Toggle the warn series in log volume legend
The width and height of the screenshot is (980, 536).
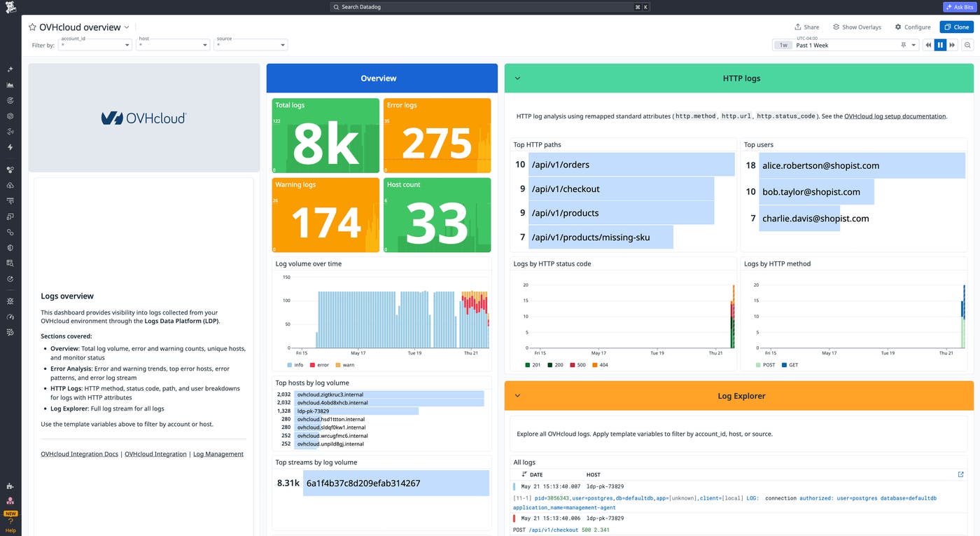(345, 365)
